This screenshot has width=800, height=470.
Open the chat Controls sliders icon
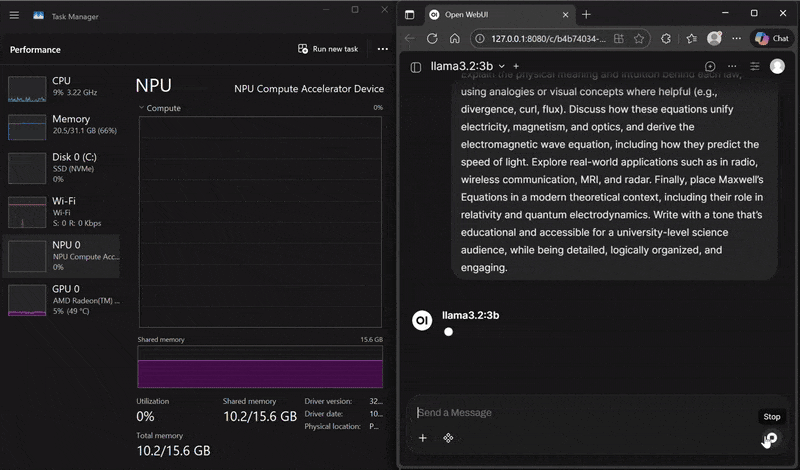pyautogui.click(x=755, y=67)
